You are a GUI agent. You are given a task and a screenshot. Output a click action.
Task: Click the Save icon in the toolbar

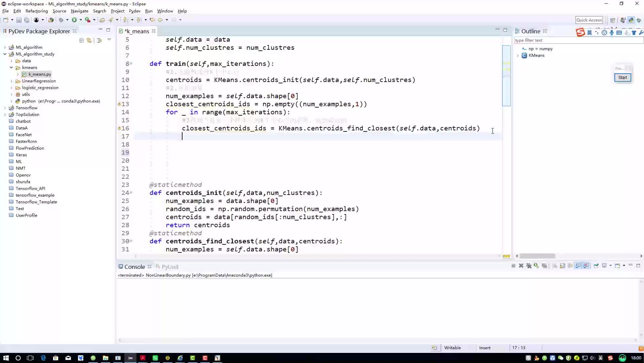(x=19, y=20)
